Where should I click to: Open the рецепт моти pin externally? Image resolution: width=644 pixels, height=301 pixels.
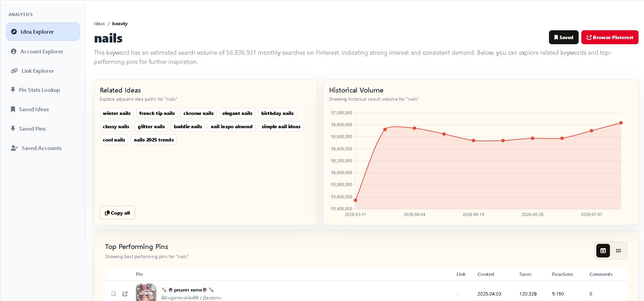click(125, 294)
